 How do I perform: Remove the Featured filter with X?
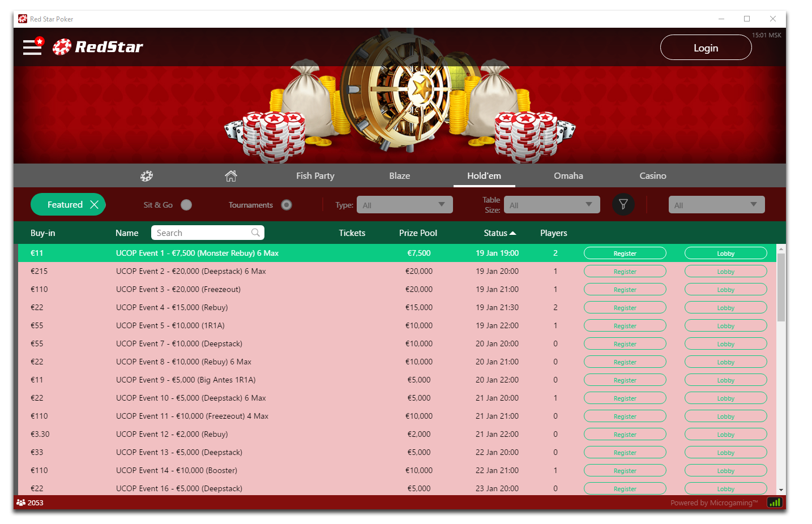coord(95,205)
